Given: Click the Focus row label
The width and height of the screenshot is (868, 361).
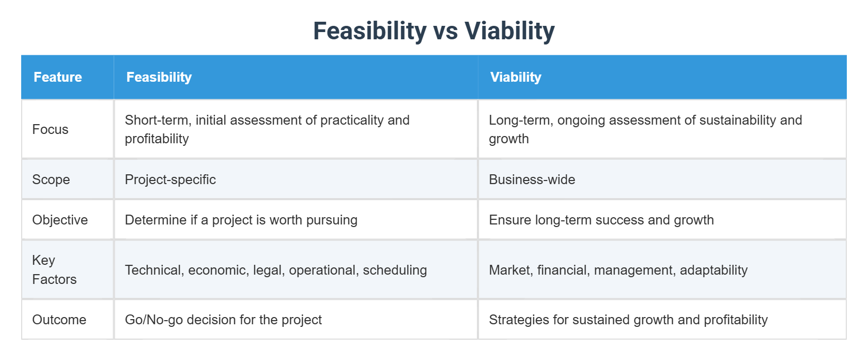Looking at the screenshot, I should [x=50, y=129].
